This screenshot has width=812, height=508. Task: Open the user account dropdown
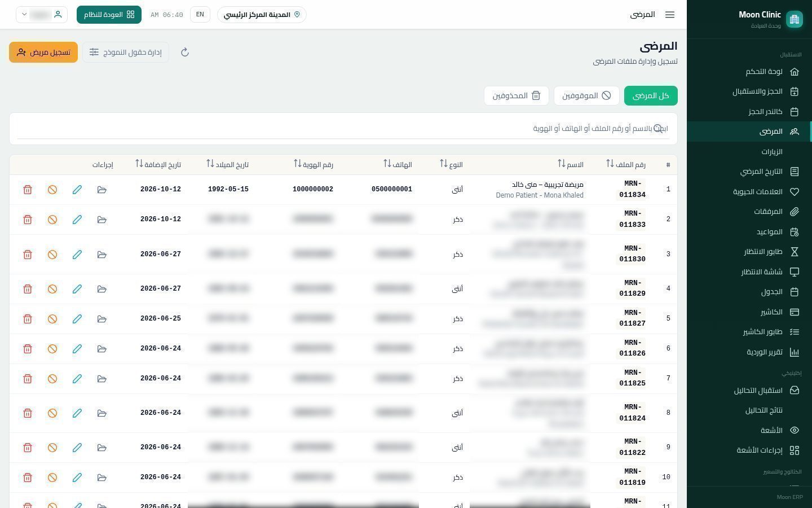[42, 15]
